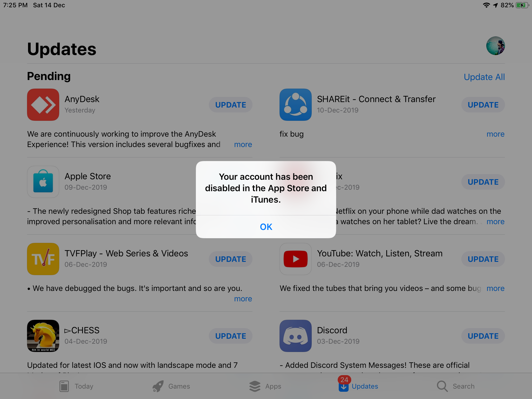Tap the YouTube app icon
532x399 pixels.
(295, 259)
